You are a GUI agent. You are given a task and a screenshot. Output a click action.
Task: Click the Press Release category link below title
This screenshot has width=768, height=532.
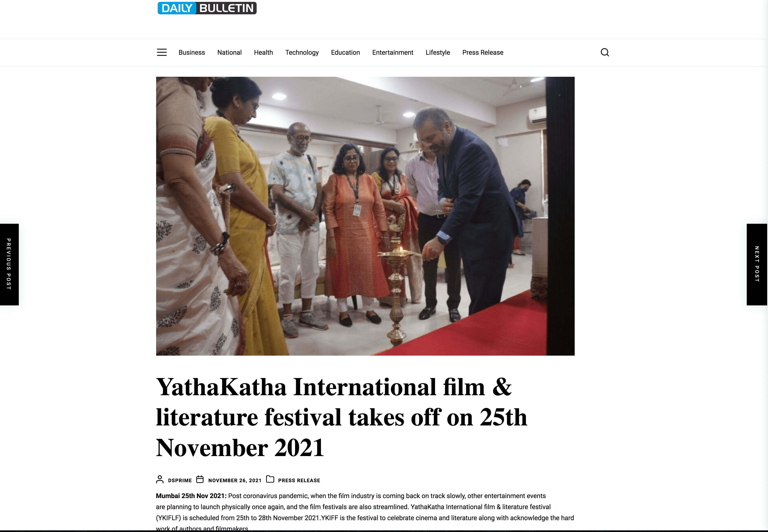click(299, 480)
